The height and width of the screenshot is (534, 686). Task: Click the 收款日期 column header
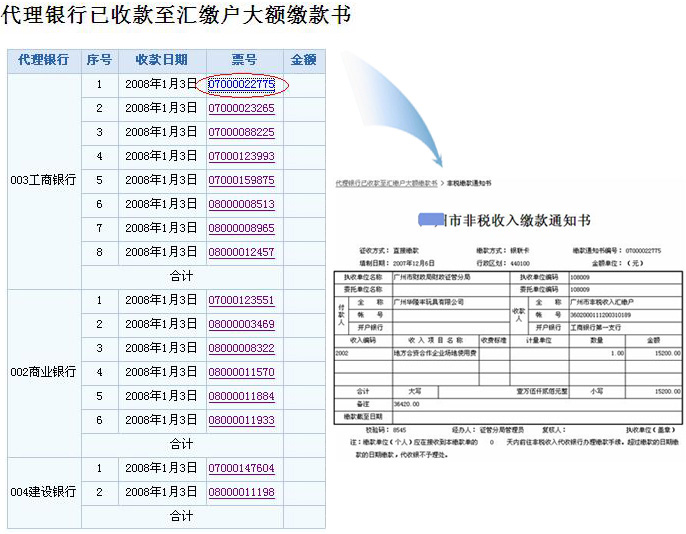[x=161, y=60]
